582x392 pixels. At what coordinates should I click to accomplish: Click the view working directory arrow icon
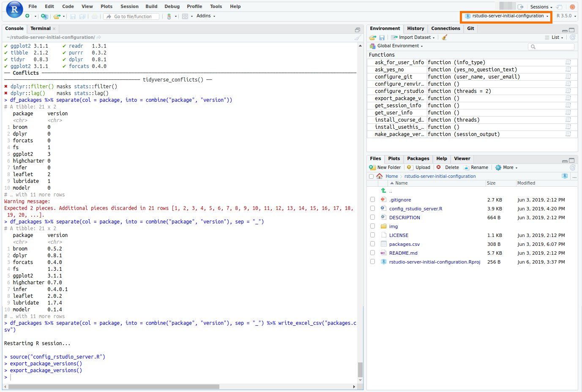pos(99,37)
